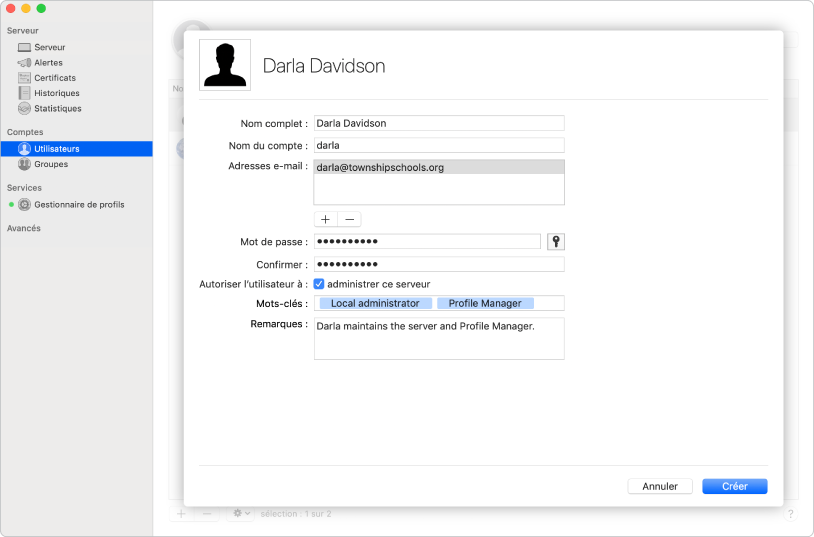The image size is (814, 537).
Task: Toggle administrer ce serveur checkbox
Action: tap(319, 284)
